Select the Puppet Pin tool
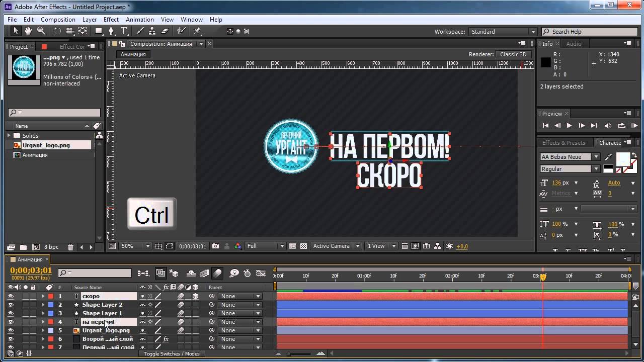Image resolution: width=644 pixels, height=362 pixels. [x=197, y=31]
